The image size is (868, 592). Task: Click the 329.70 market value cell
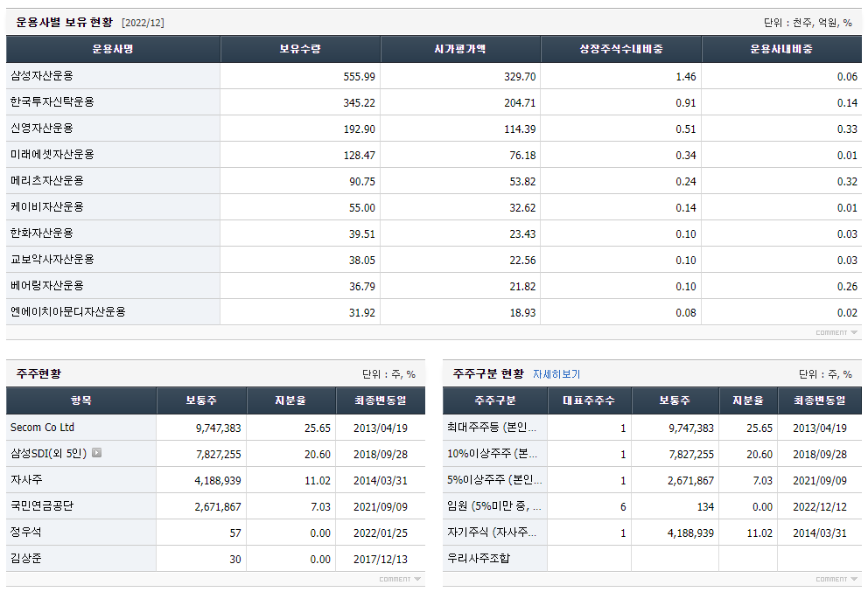coord(520,77)
